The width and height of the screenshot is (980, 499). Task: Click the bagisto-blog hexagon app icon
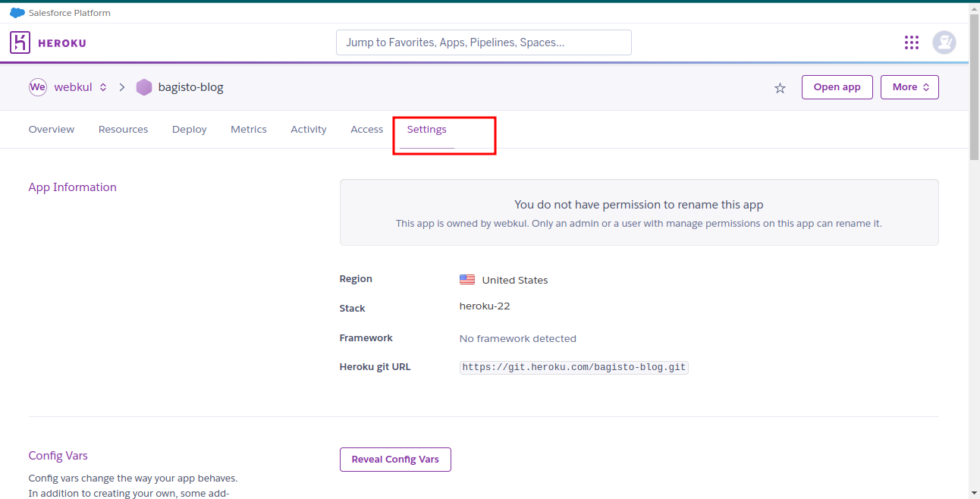pyautogui.click(x=144, y=87)
